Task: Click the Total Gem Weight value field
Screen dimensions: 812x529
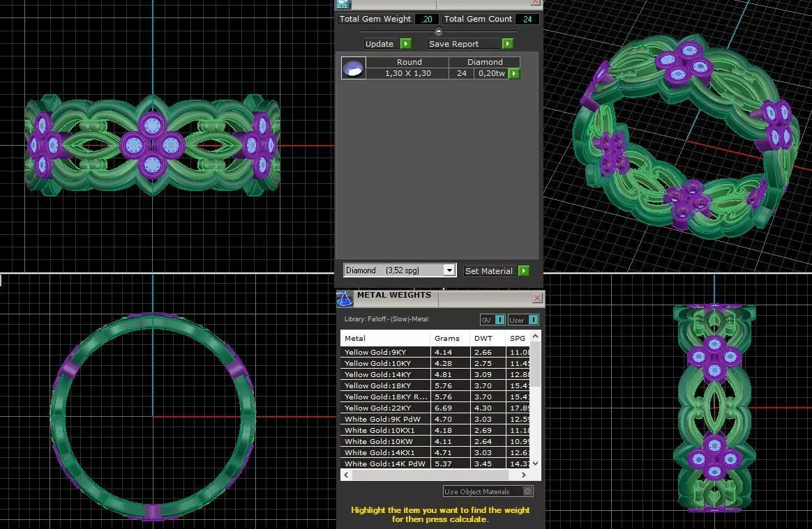Action: tap(427, 19)
